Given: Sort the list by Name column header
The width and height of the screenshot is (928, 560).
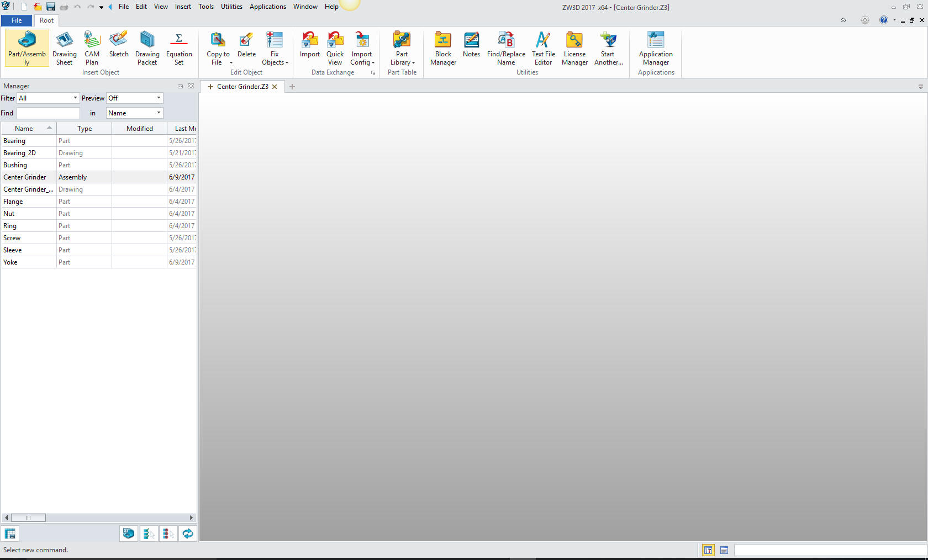Looking at the screenshot, I should pos(29,128).
